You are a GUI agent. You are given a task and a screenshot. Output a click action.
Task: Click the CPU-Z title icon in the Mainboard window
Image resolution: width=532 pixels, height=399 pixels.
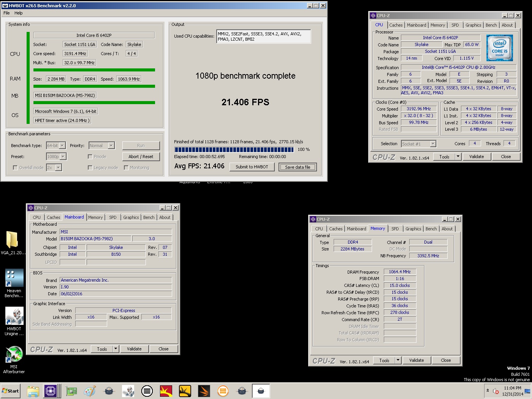tap(31, 208)
